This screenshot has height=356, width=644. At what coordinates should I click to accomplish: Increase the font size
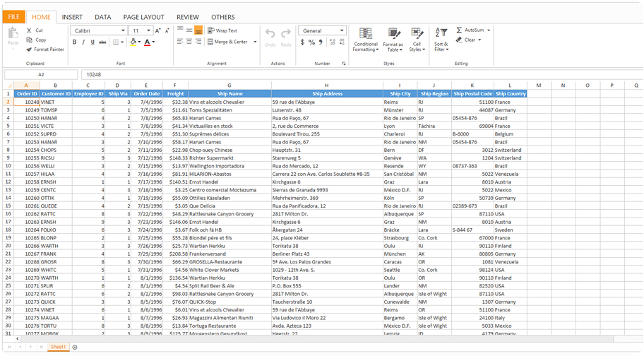pyautogui.click(x=157, y=31)
